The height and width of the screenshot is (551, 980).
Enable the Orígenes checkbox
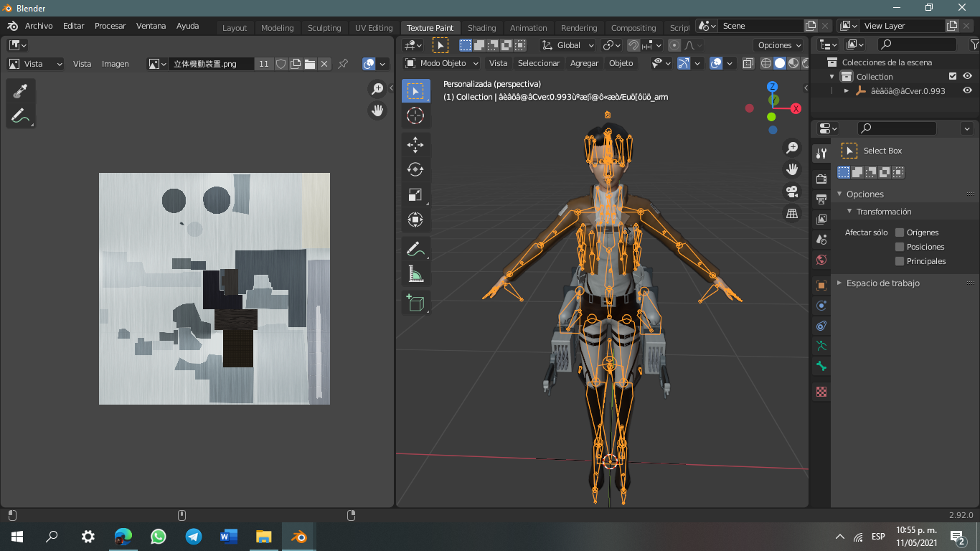tap(900, 232)
